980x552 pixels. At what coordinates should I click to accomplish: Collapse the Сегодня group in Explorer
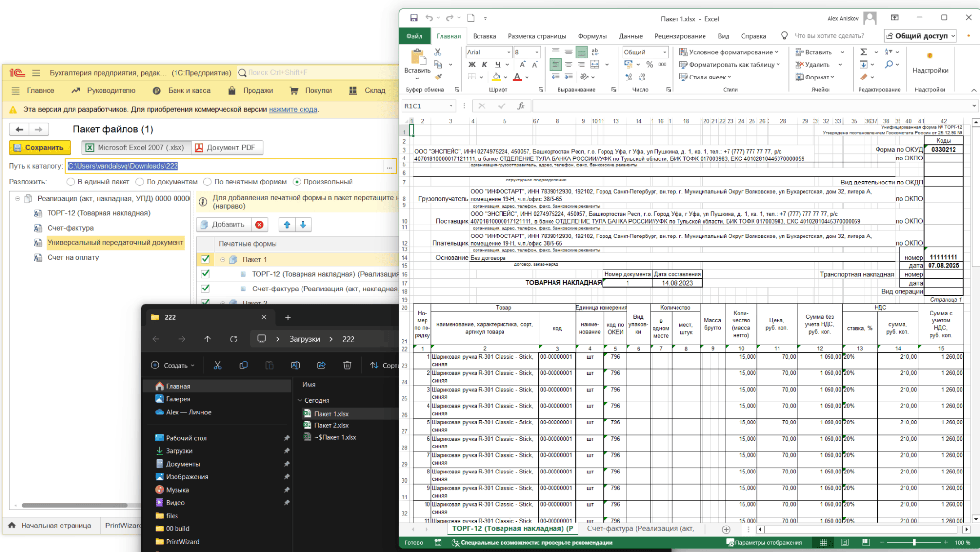point(300,400)
